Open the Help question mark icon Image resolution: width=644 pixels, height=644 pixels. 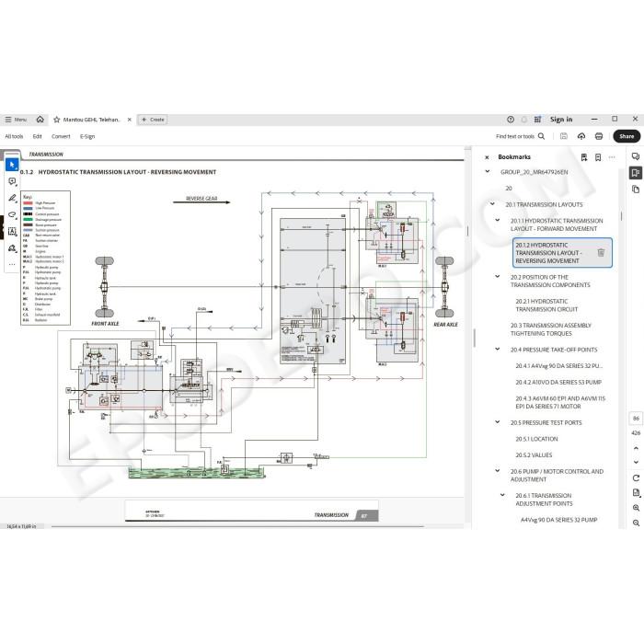click(x=511, y=120)
